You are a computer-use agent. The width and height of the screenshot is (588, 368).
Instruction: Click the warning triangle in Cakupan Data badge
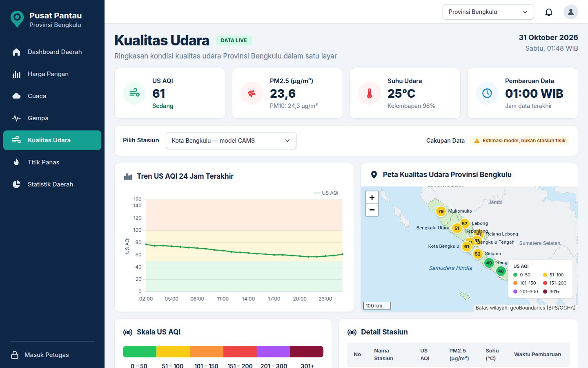(x=477, y=141)
